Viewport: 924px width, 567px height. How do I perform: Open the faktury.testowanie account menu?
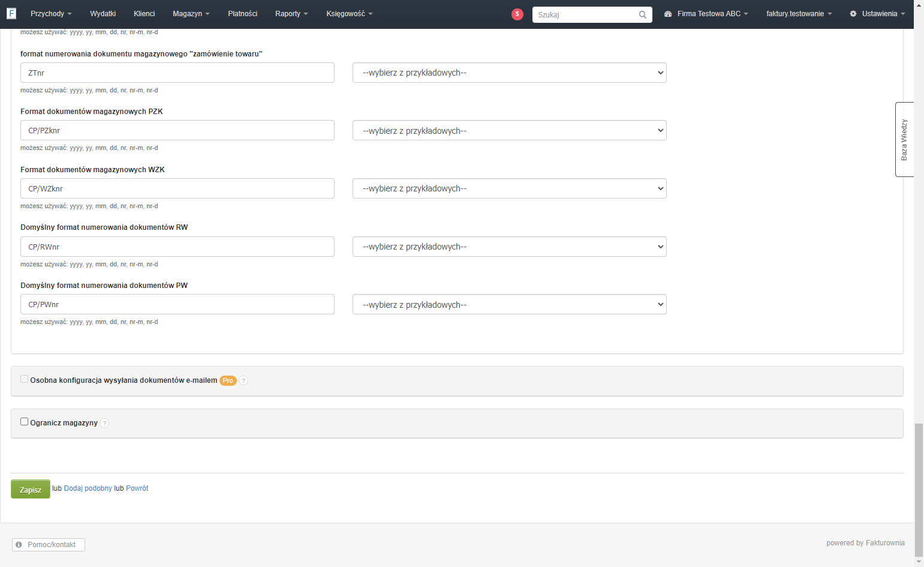tap(799, 14)
